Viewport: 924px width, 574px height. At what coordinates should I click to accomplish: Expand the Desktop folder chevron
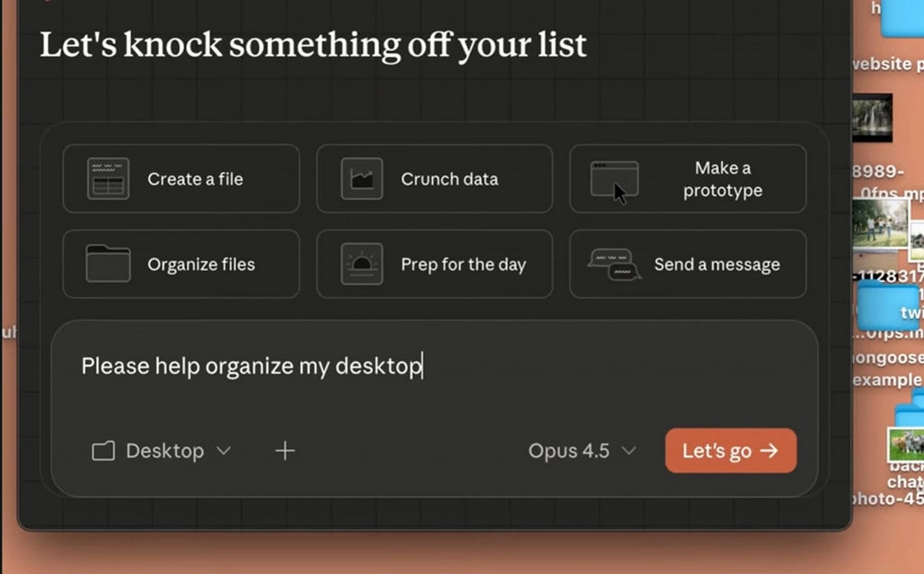(224, 451)
